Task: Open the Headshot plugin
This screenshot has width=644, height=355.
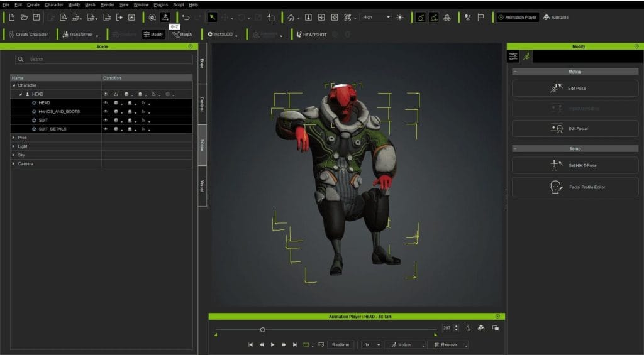Action: (311, 35)
